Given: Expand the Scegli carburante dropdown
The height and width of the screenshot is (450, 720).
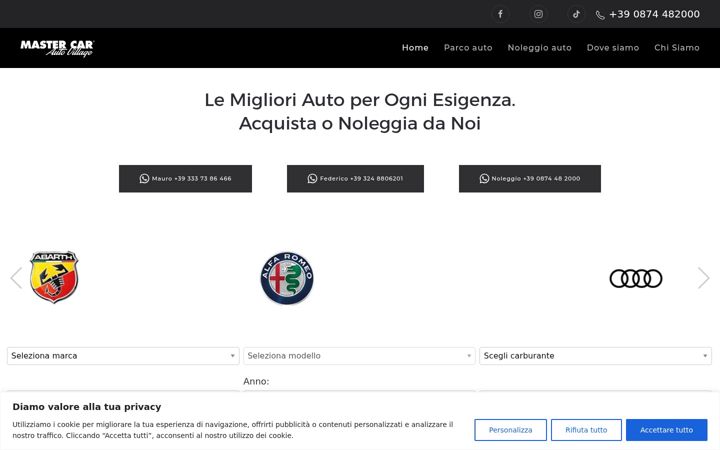Looking at the screenshot, I should 596,356.
